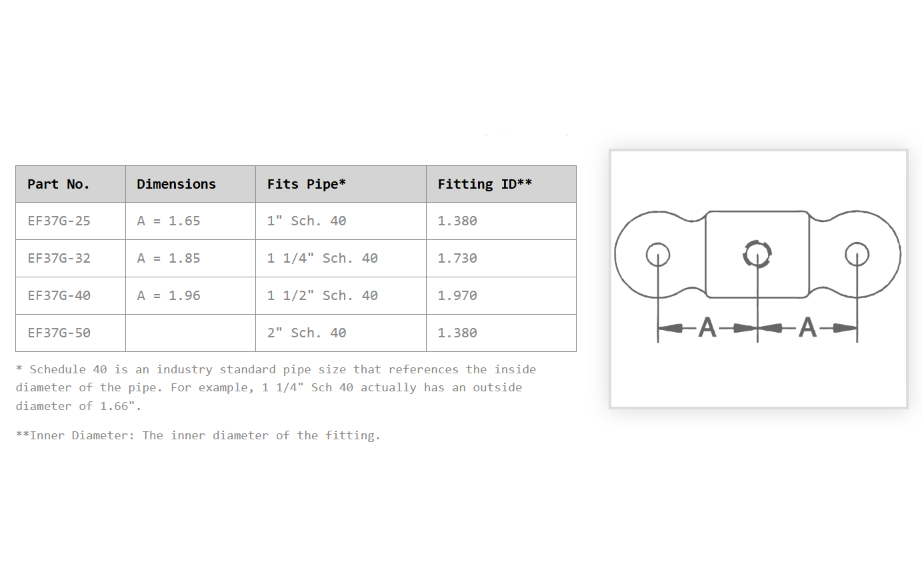Click the 1.970 fitting ID value
Image resolution: width=924 pixels, height=575 pixels.
pos(457,296)
